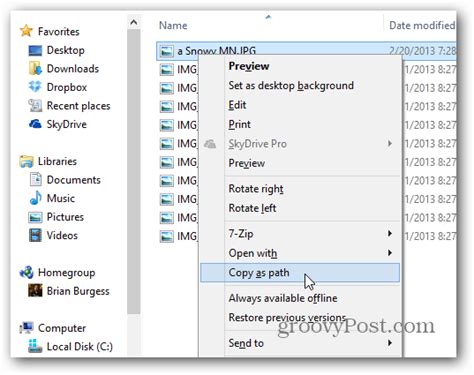Select the Videos library
The width and height of the screenshot is (474, 375).
[x=62, y=235]
